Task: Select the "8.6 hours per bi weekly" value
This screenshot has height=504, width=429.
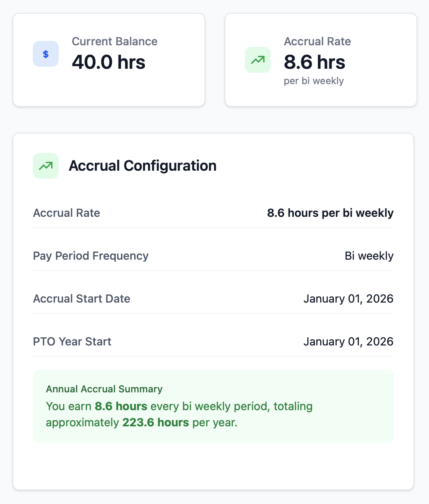Action: tap(330, 213)
